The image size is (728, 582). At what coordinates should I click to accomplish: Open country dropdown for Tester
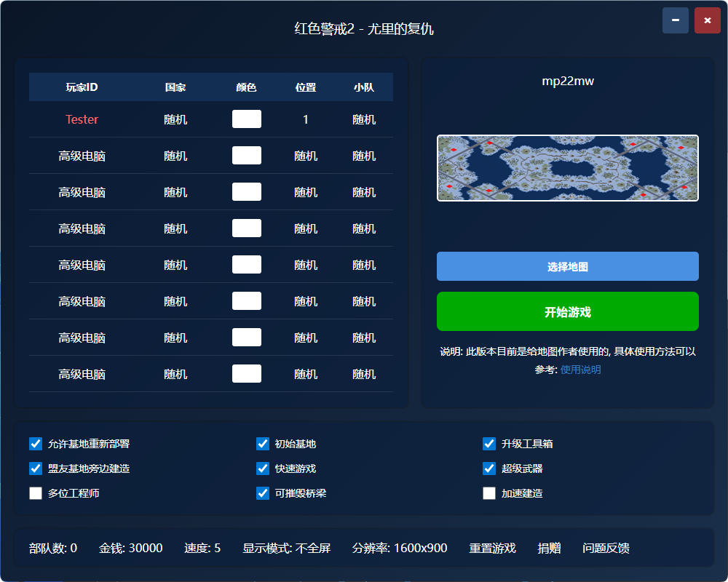(x=175, y=119)
